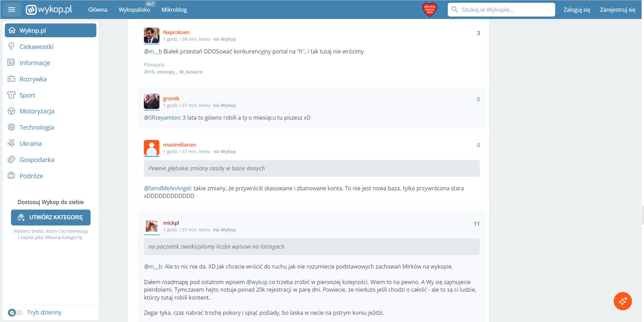Go to the Główna tab
The image size is (644, 322).
click(x=98, y=10)
